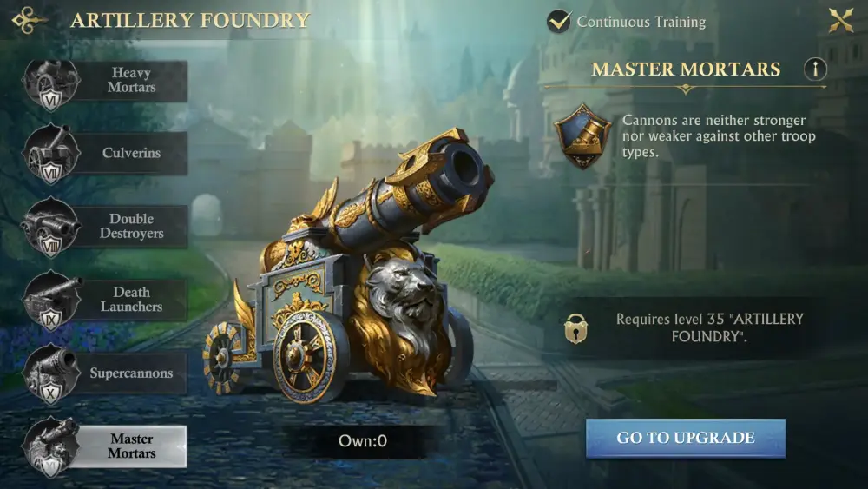Click the ornate back arrow emblem
This screenshot has width=868, height=489.
click(x=30, y=21)
